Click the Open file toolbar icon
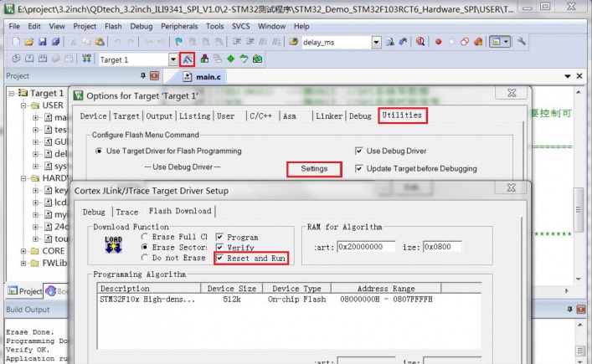 coord(28,42)
